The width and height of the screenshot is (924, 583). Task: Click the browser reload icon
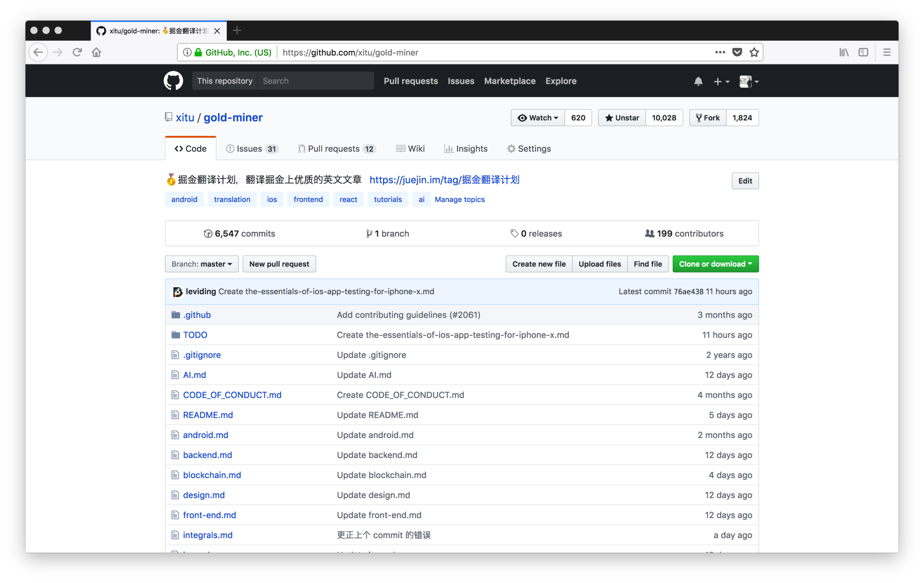(77, 52)
